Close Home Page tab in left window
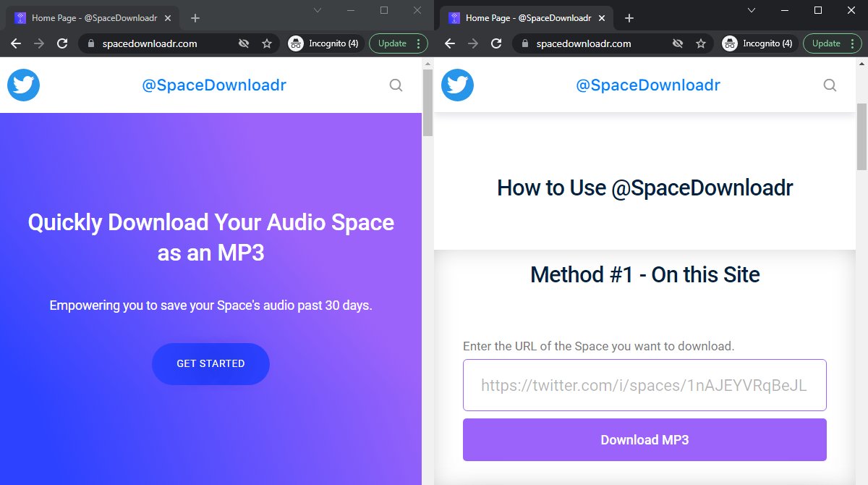The height and width of the screenshot is (485, 868). (x=169, y=18)
